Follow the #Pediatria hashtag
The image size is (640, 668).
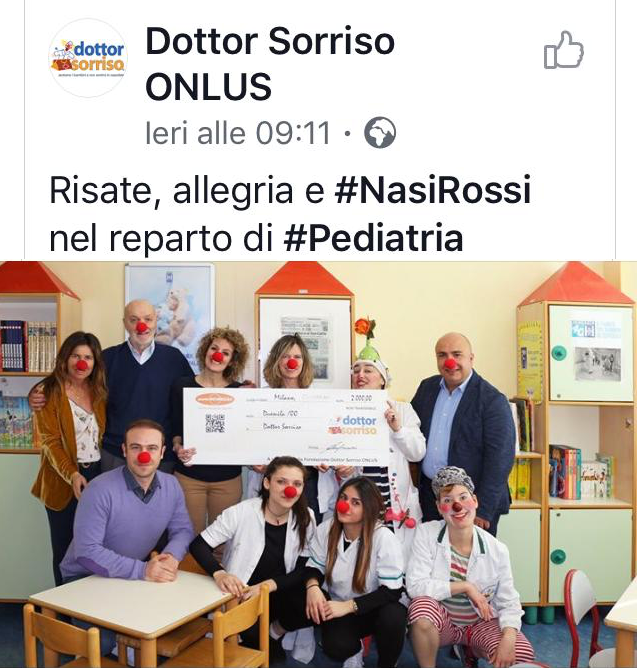coord(373,238)
